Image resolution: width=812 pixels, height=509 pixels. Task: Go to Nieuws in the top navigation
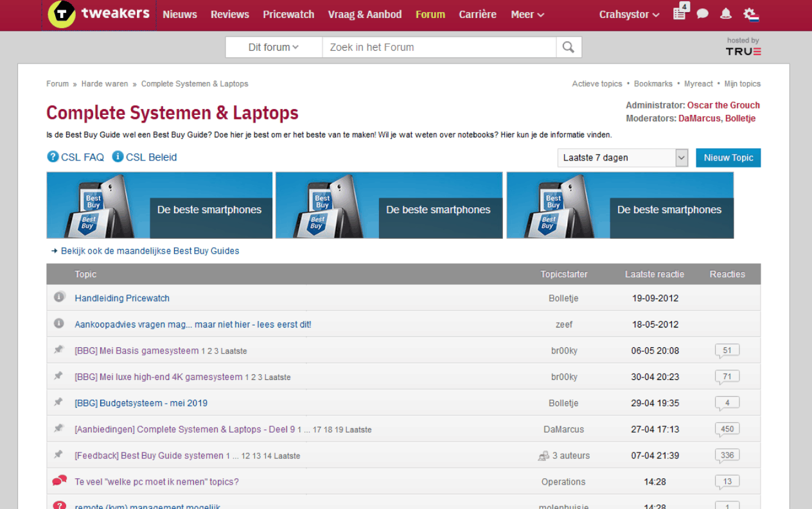(x=180, y=14)
